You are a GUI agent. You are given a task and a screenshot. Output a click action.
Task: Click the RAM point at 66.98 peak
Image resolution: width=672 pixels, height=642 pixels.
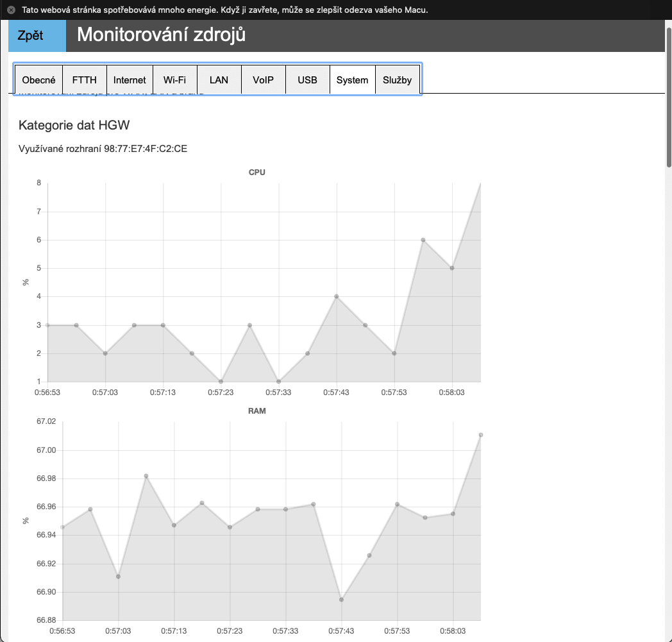146,476
